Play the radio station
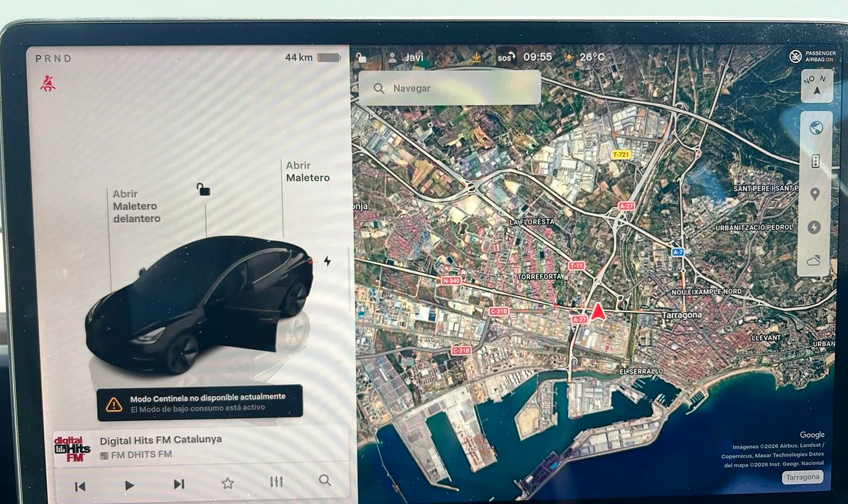 [130, 485]
